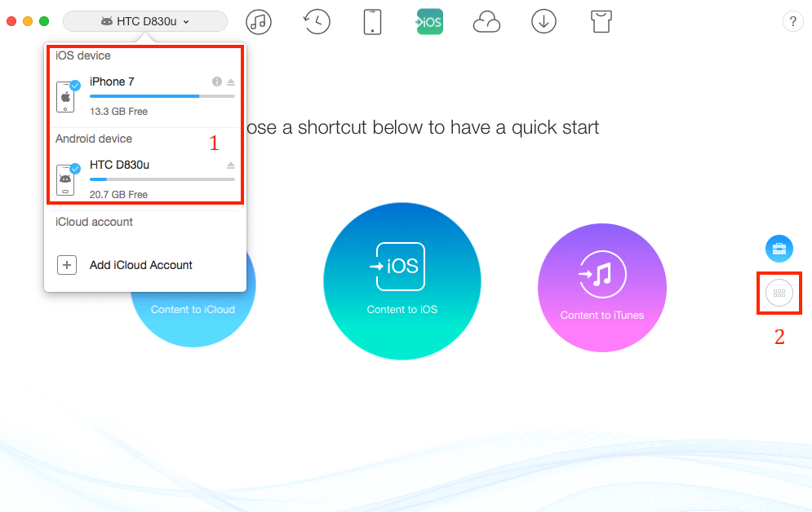The width and height of the screenshot is (812, 512).
Task: Open help question mark button
Action: click(793, 22)
